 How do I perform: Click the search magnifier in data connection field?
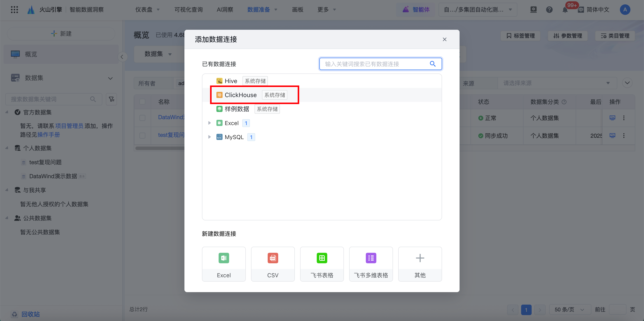[432, 64]
